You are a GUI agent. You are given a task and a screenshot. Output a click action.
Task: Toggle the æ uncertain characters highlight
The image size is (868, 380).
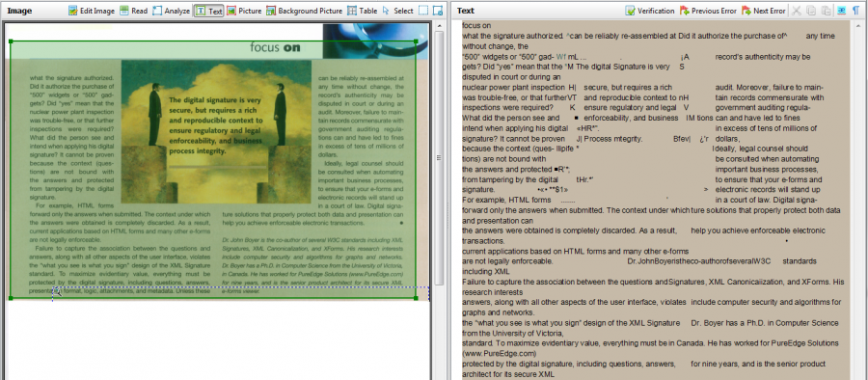[x=841, y=11]
